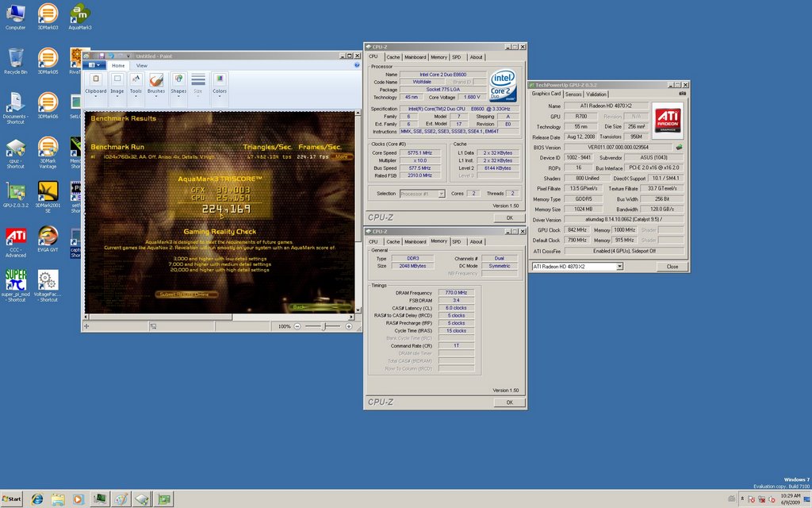The image size is (812, 508).
Task: Open the AquaMark3 desktop shortcut
Action: [80, 16]
